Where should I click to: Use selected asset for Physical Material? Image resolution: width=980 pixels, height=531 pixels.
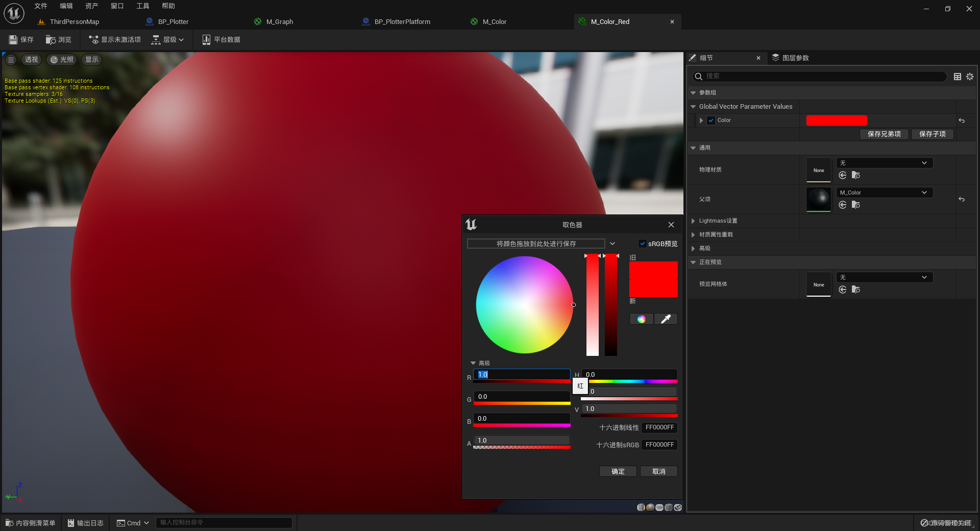843,175
